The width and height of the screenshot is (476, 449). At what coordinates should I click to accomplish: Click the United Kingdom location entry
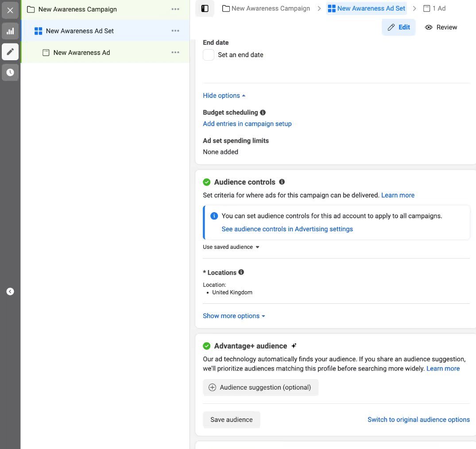[x=232, y=292]
